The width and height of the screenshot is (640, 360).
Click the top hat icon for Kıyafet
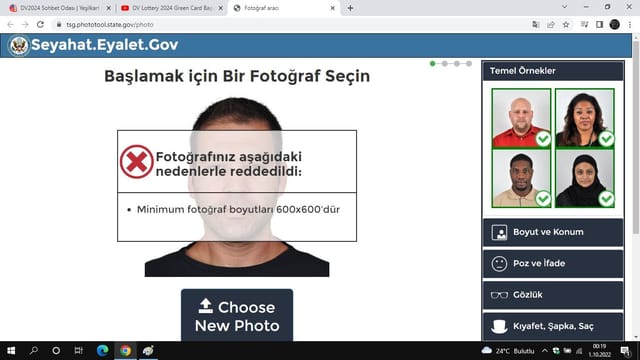point(499,326)
